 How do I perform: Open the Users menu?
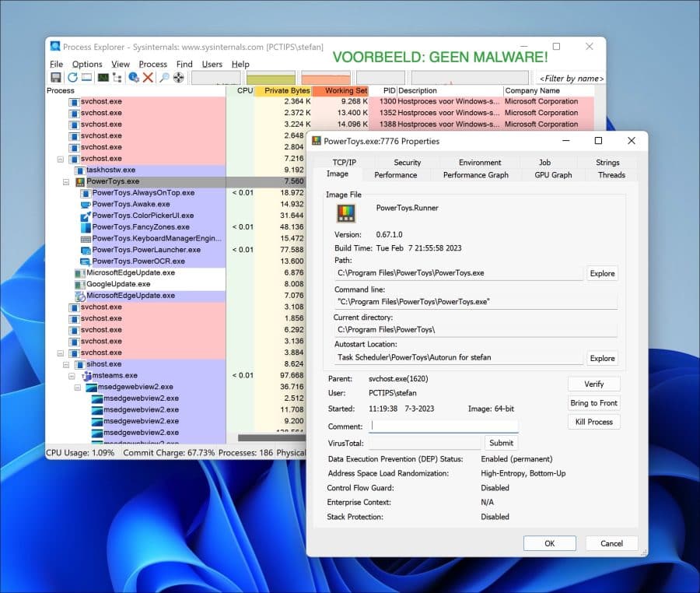212,65
